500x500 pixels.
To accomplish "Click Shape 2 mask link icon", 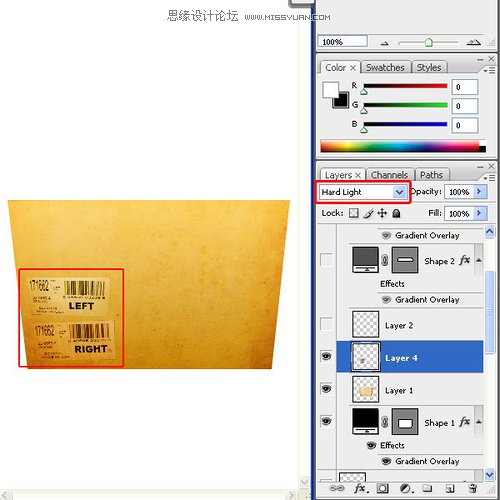I will (385, 260).
